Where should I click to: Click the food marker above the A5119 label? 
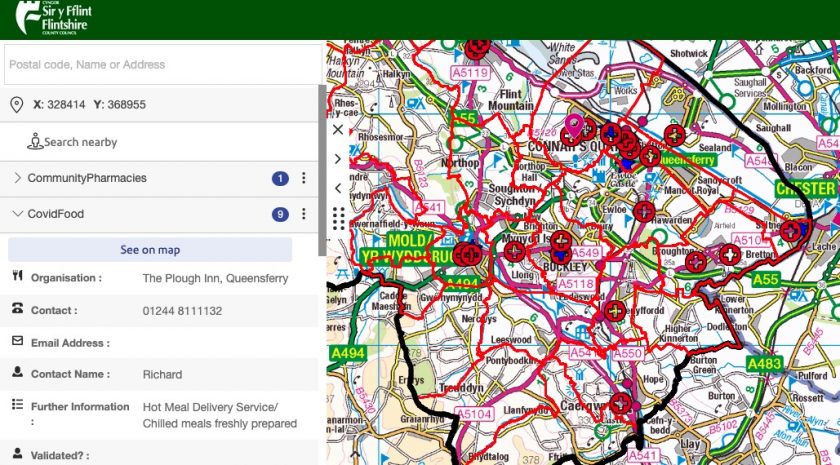click(x=477, y=49)
